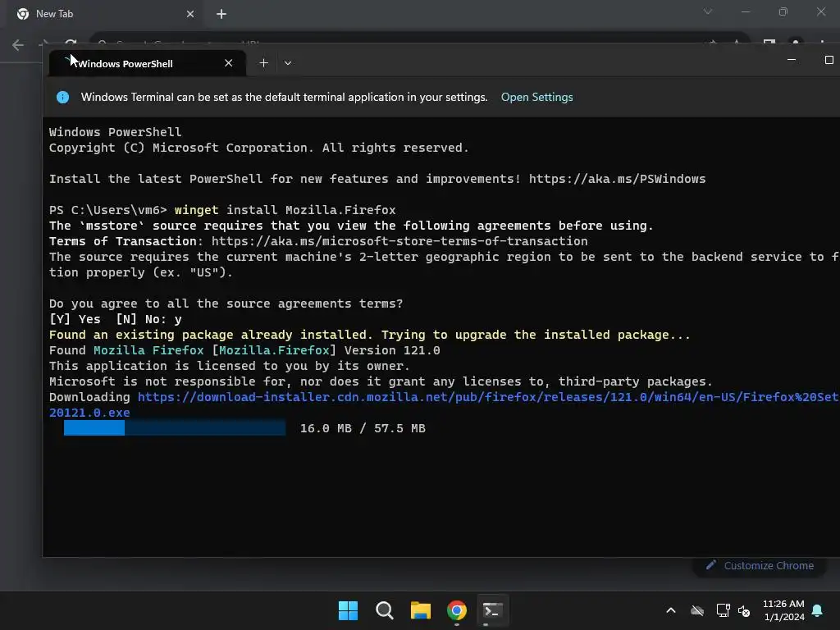Open a new tab in Chrome

pyautogui.click(x=221, y=14)
